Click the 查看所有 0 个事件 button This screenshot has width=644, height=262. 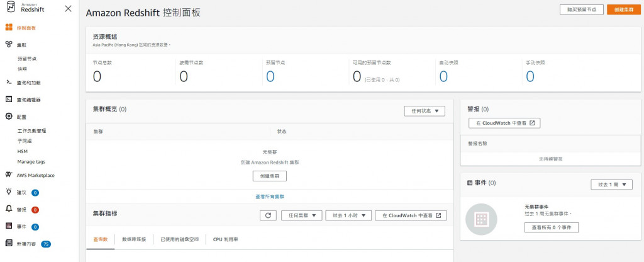click(552, 227)
